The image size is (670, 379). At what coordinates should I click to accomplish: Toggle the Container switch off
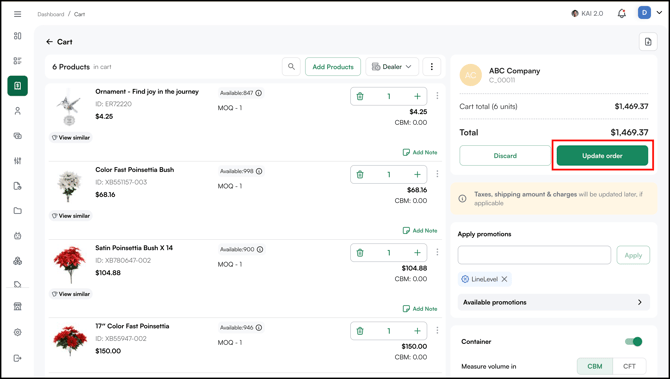[634, 341]
